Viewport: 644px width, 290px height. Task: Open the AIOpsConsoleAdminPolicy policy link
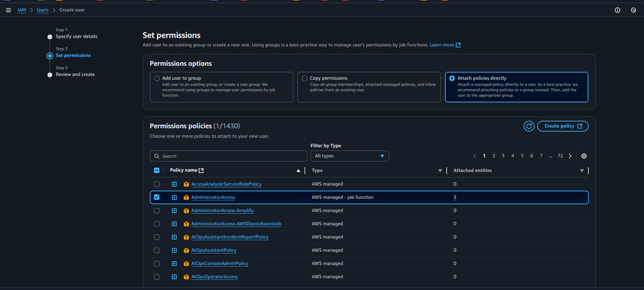click(219, 264)
